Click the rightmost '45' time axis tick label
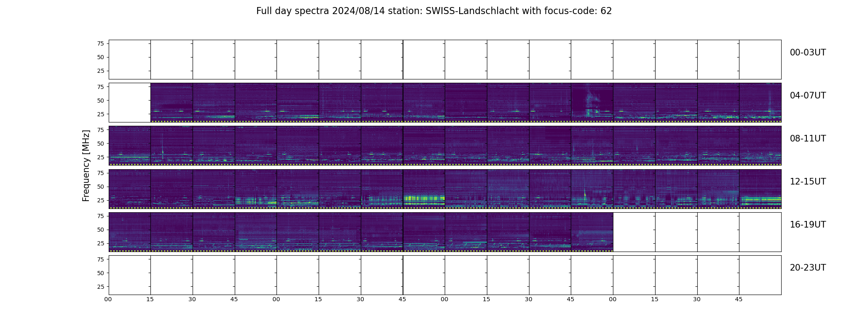 coord(739,299)
